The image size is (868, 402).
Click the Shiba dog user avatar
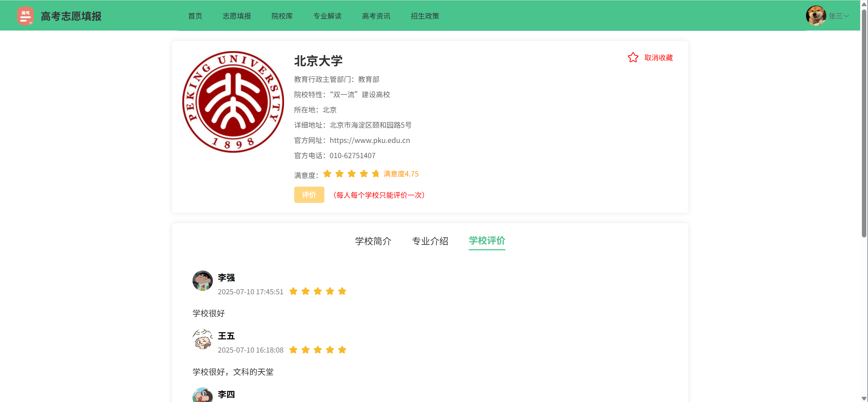815,16
